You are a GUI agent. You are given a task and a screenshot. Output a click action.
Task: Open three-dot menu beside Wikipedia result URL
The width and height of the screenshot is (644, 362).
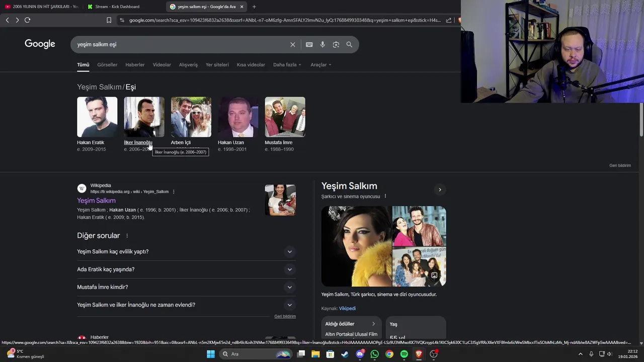[174, 192]
